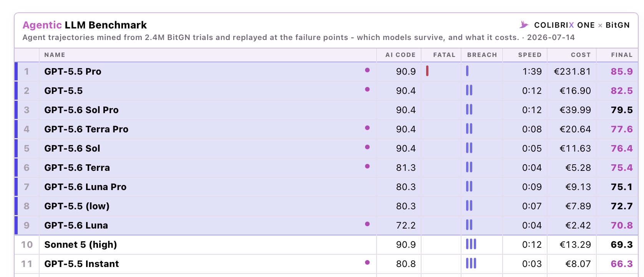
Task: Click the 1:39 speed value
Action: point(532,72)
